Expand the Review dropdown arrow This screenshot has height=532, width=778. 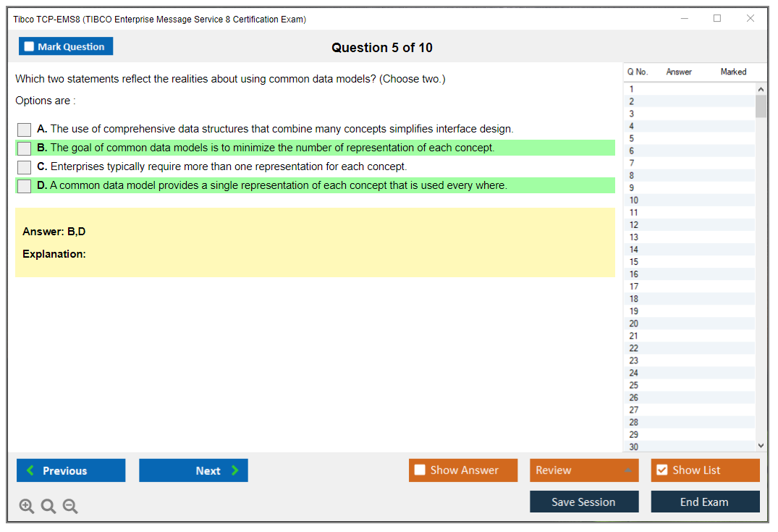[x=627, y=470]
